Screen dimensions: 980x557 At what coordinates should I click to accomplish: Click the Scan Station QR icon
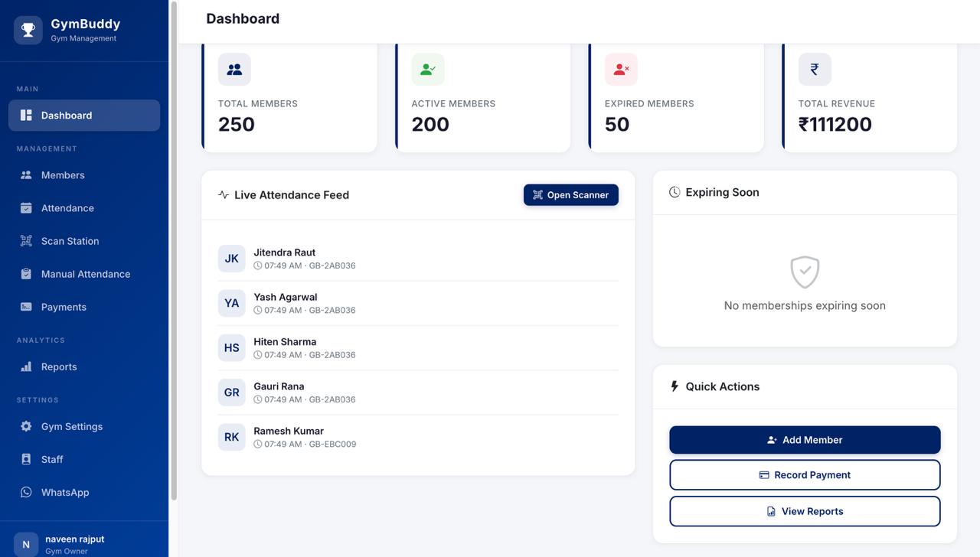click(26, 241)
